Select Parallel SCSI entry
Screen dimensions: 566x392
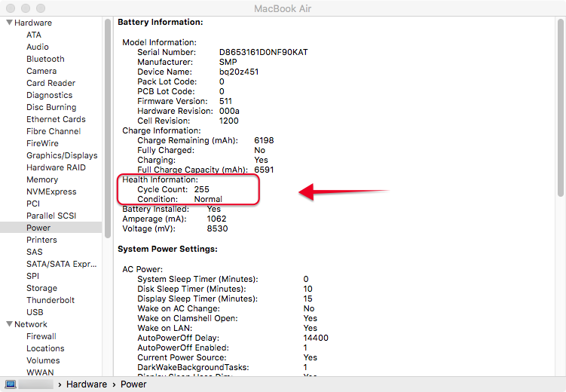[51, 216]
